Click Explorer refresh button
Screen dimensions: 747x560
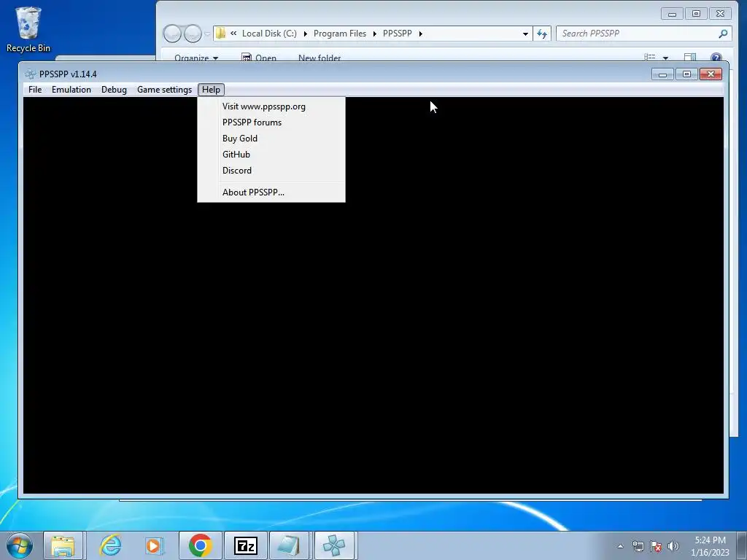(542, 34)
